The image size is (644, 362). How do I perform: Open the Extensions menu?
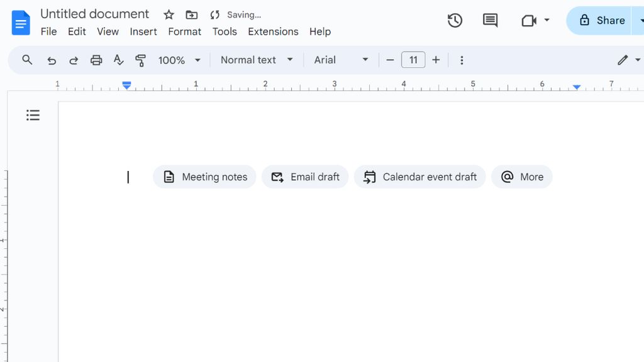click(x=273, y=31)
